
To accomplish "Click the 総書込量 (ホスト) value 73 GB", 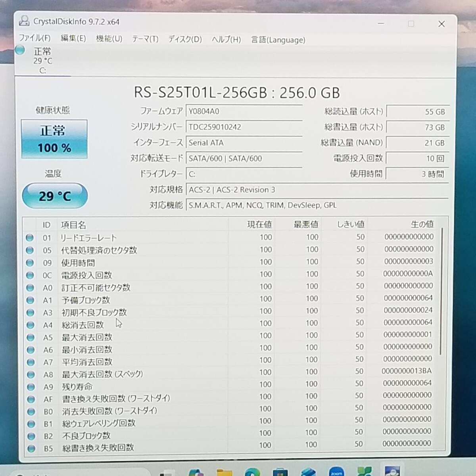I will [x=418, y=127].
